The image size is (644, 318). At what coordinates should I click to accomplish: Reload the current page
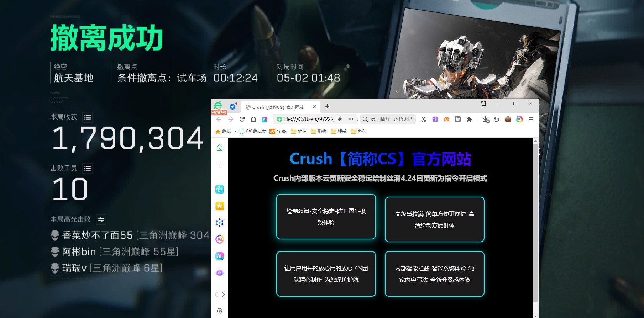tap(242, 119)
